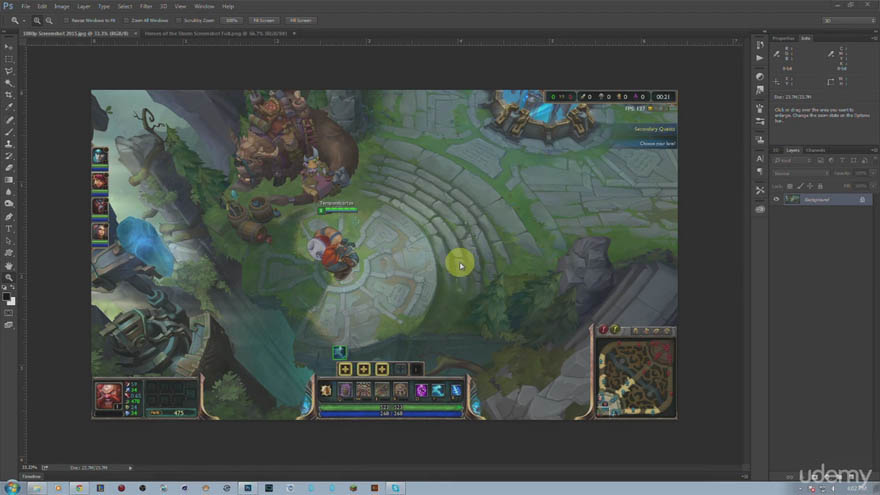The width and height of the screenshot is (880, 495).
Task: Open Chrome from the taskbar
Action: tap(79, 488)
